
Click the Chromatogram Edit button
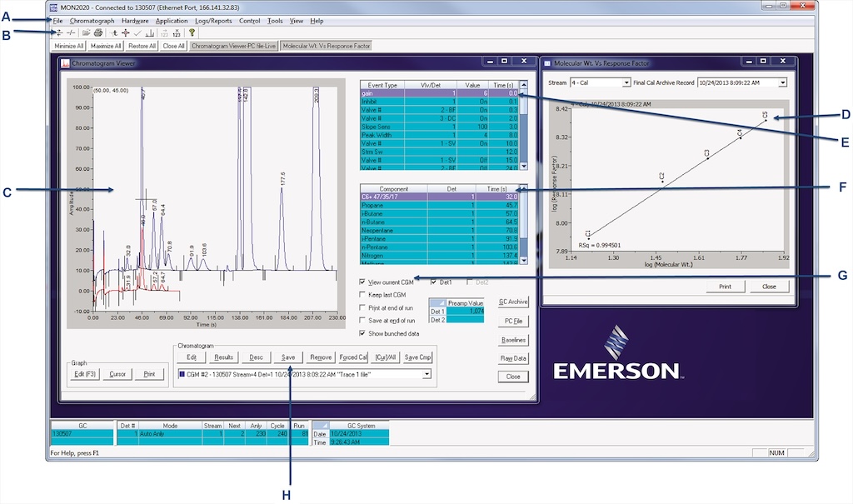192,357
